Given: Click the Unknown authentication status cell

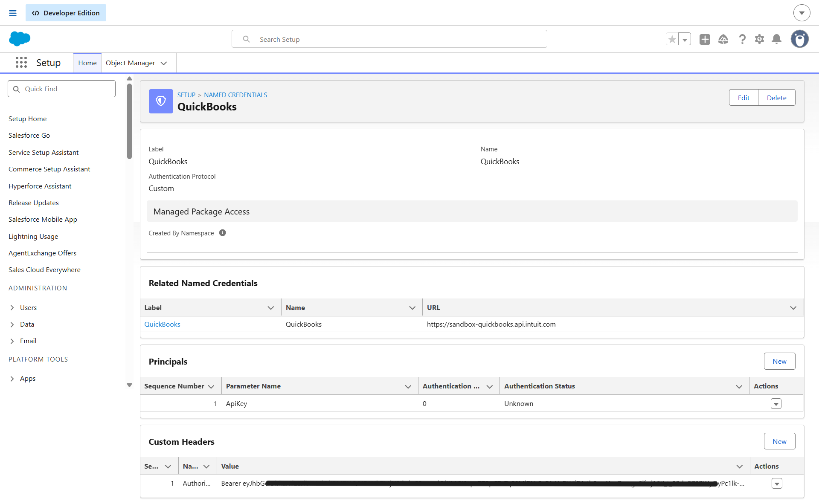Looking at the screenshot, I should tap(519, 403).
